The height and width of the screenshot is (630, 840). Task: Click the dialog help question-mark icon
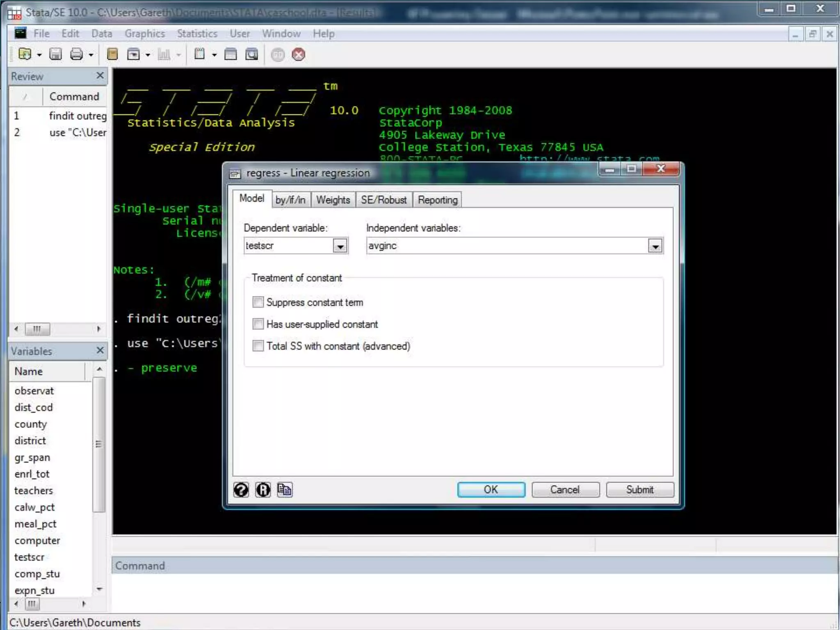click(x=241, y=489)
